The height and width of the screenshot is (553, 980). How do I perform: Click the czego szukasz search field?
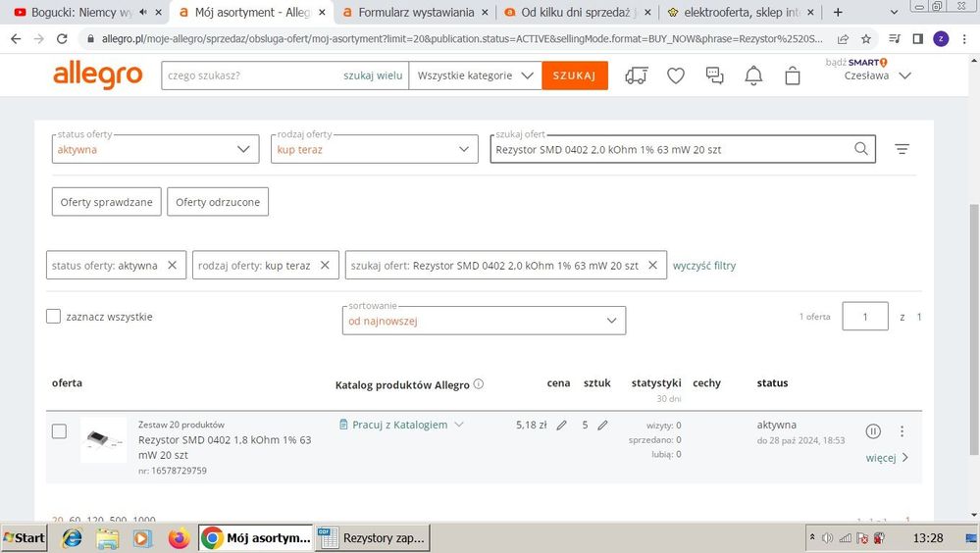click(x=250, y=75)
